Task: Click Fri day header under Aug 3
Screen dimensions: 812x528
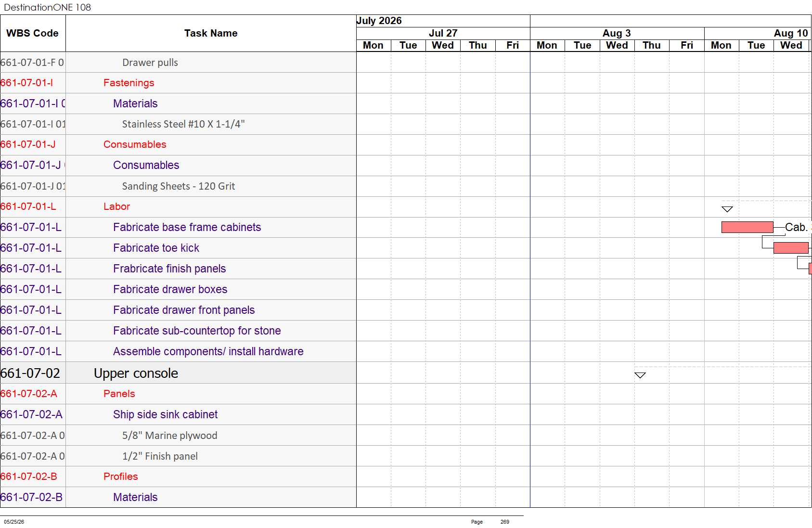Action: (x=687, y=45)
